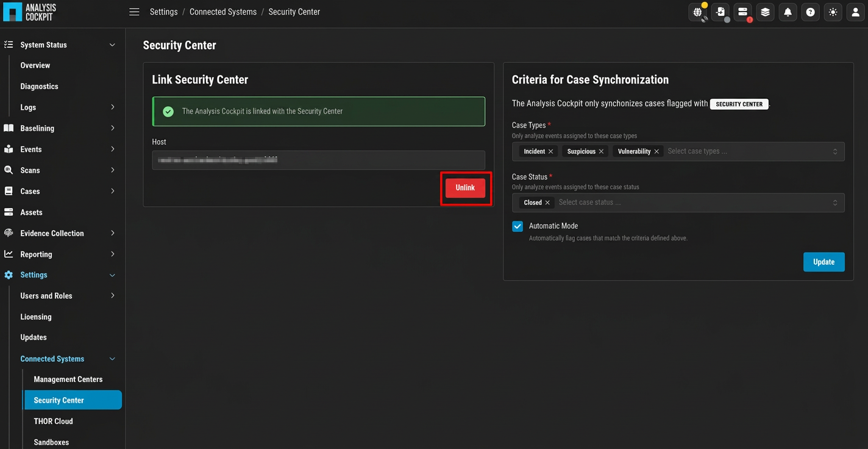Open Sandboxes in sidebar

51,442
